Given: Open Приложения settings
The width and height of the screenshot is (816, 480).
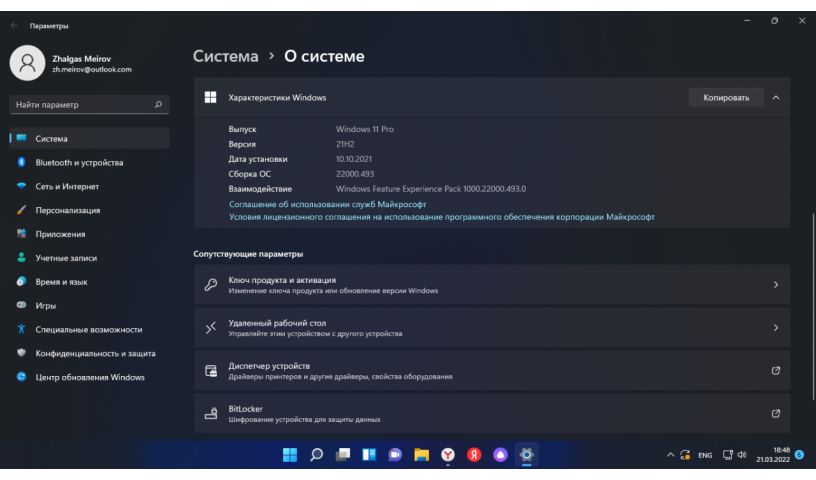Looking at the screenshot, I should [90, 234].
